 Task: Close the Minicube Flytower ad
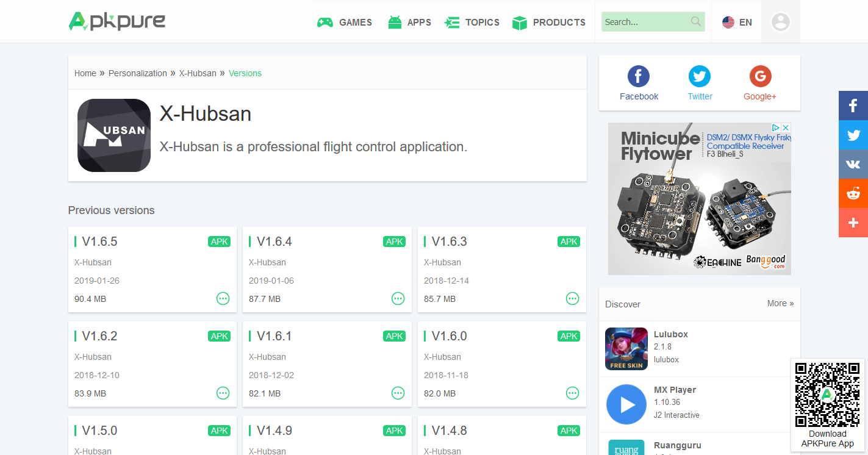(786, 127)
